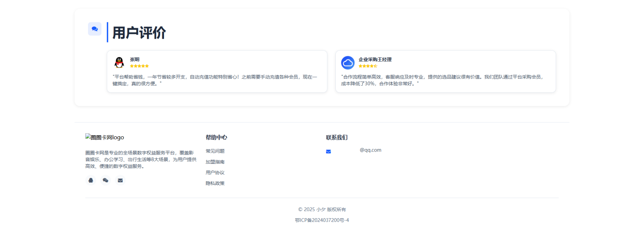Open the WeChat social icon in footer
Screen dimensions: 644x245
point(105,180)
